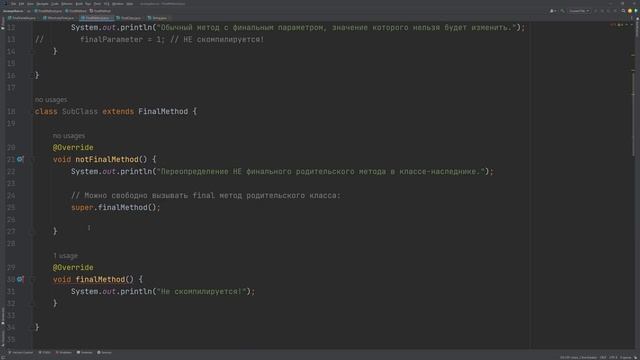Image resolution: width=640 pixels, height=360 pixels.
Task: Switch to the second editor tab
Action: [x=59, y=18]
